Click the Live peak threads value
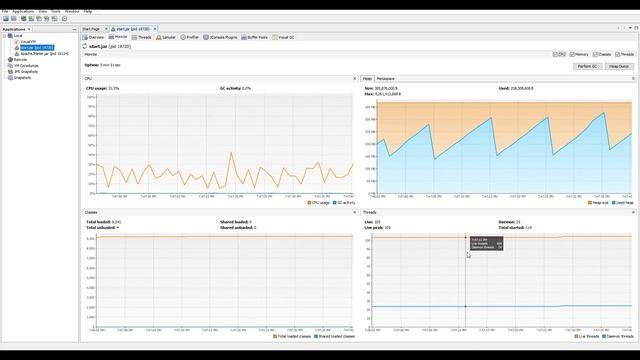 click(387, 228)
